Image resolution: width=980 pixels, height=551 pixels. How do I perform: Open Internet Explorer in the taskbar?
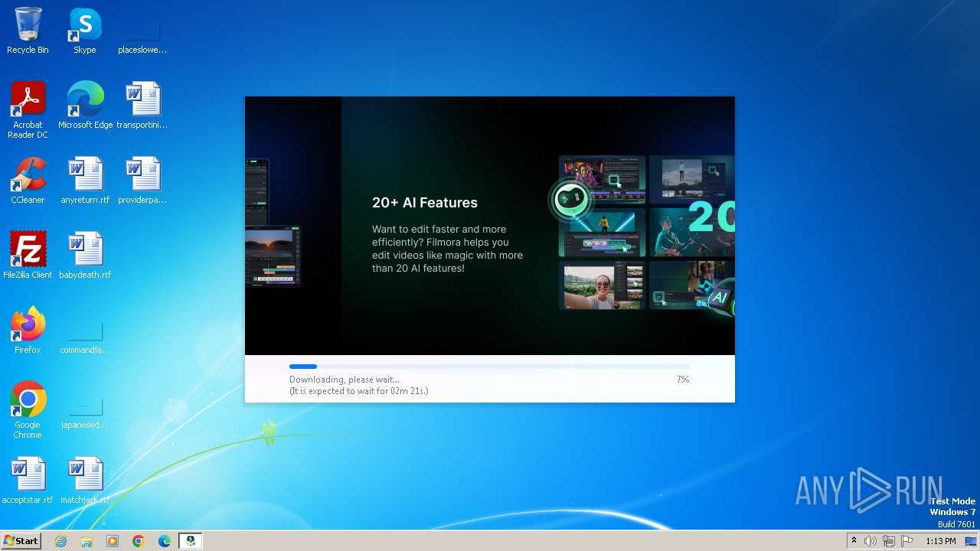pos(60,541)
